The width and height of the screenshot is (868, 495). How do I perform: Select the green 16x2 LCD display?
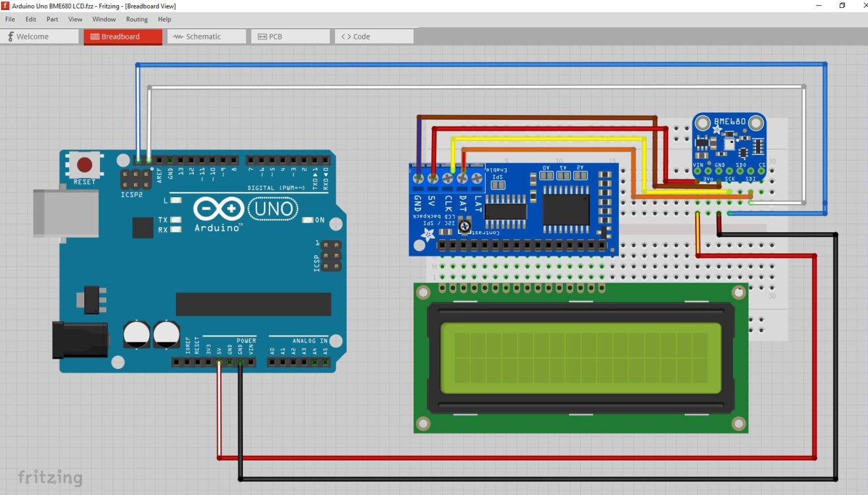581,358
